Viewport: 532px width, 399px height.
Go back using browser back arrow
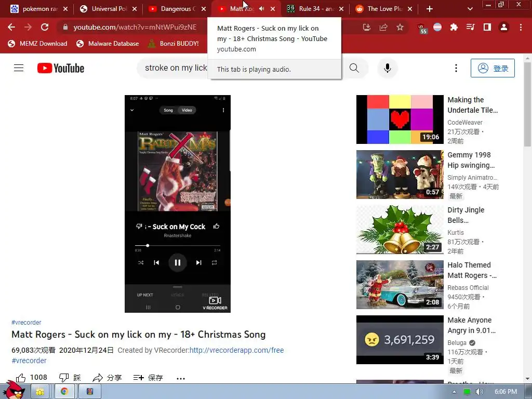(x=11, y=27)
